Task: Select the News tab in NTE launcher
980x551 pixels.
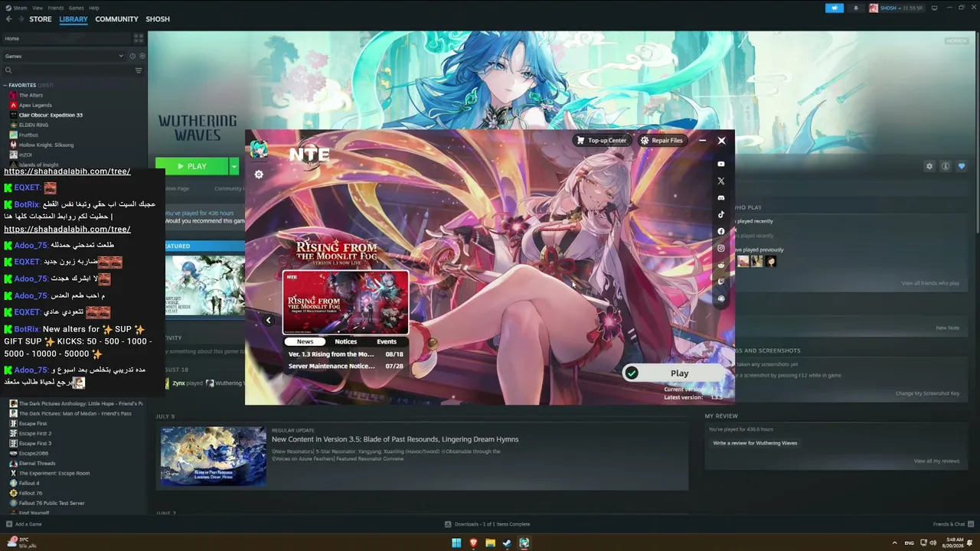Action: click(305, 341)
